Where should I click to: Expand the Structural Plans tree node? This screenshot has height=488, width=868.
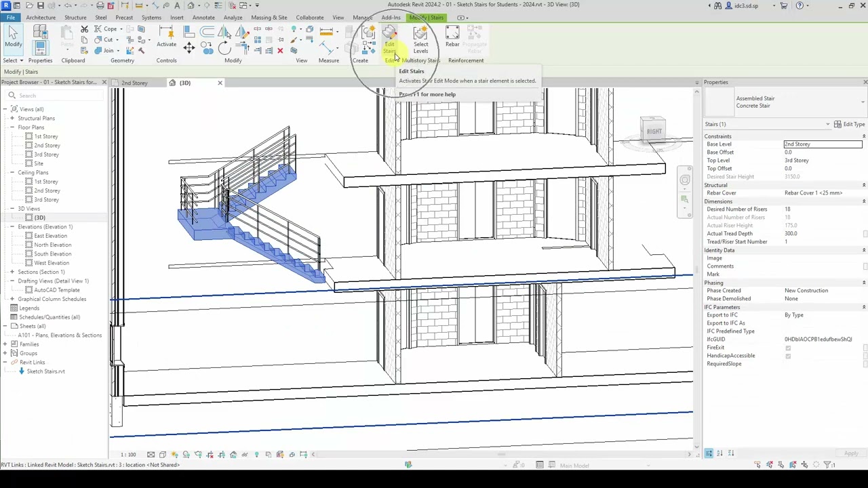point(12,119)
